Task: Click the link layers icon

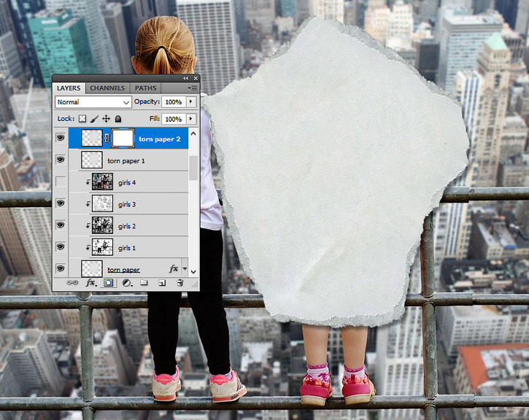Action: click(72, 283)
